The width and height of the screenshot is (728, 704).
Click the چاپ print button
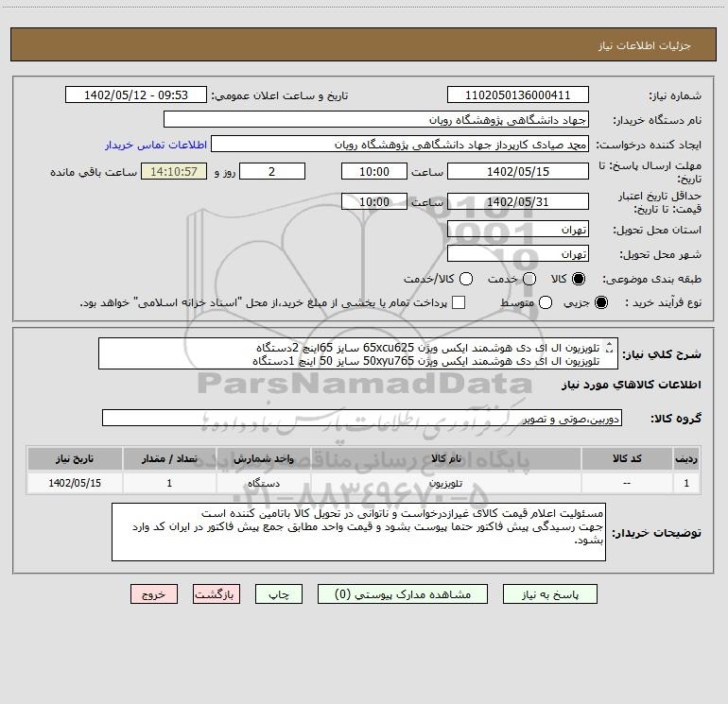pyautogui.click(x=279, y=594)
